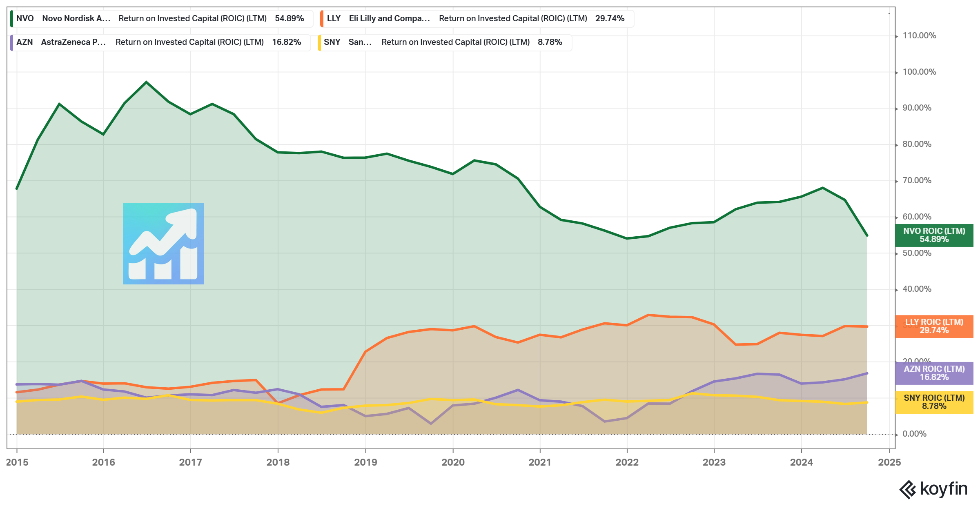Click the 2015 x-axis label

(x=17, y=462)
